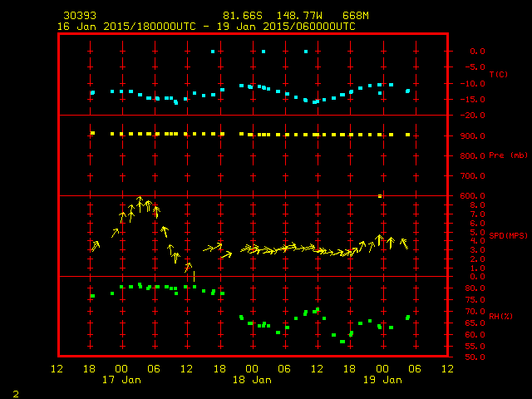
Task: Select the -20.0 temperature tick label
Action: 473,116
